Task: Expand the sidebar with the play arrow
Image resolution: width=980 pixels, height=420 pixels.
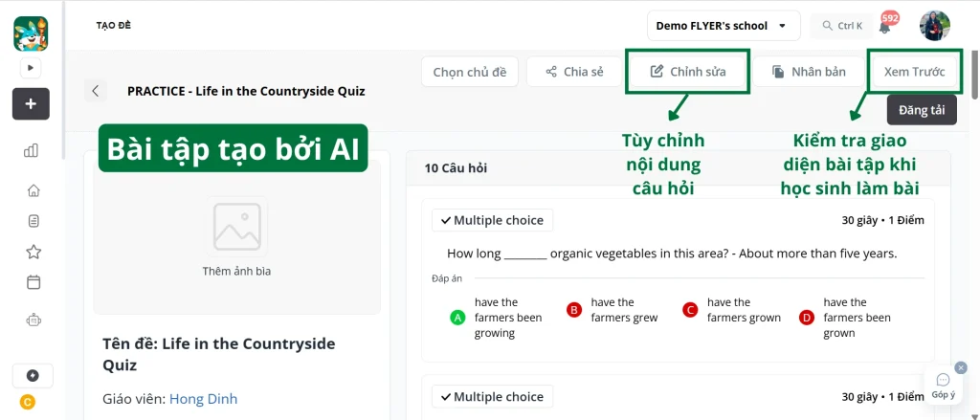Action: click(x=31, y=68)
